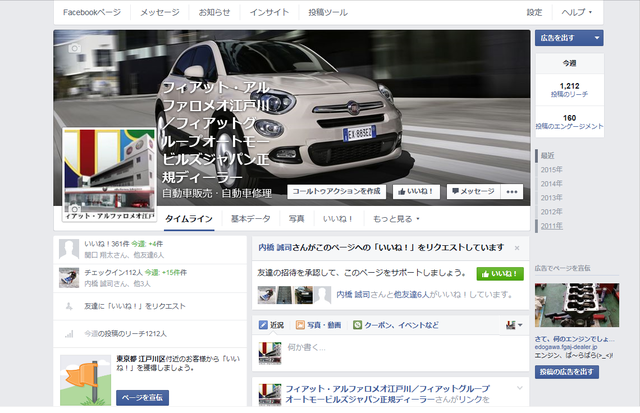This screenshot has height=413, width=640.
Task: Click the invite friends person icon
Action: 69,306
